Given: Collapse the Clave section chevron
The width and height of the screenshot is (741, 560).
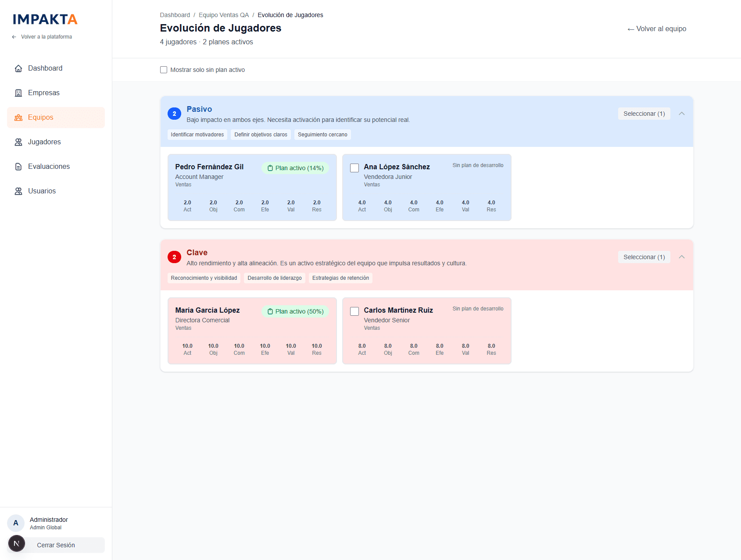Looking at the screenshot, I should tap(681, 257).
